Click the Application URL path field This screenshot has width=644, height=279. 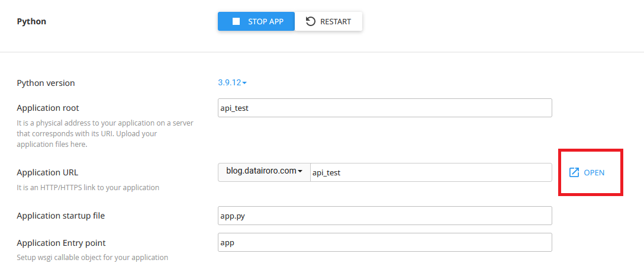click(431, 172)
